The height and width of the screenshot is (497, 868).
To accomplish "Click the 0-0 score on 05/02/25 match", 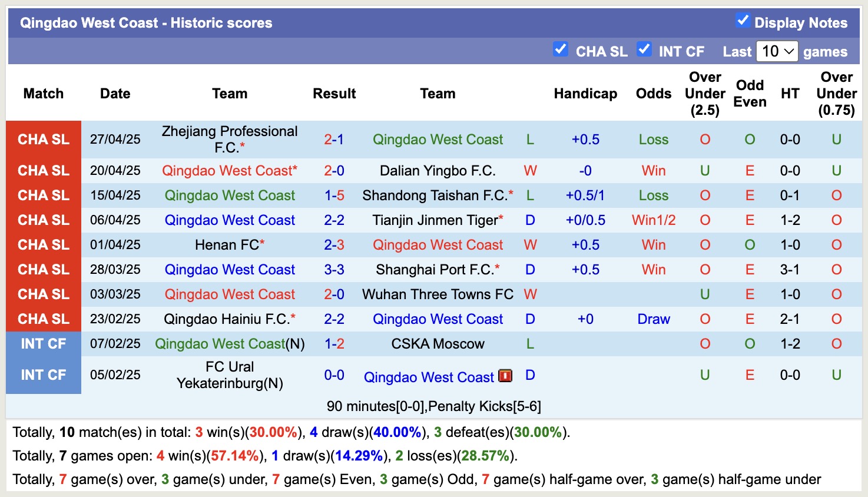I will (334, 375).
